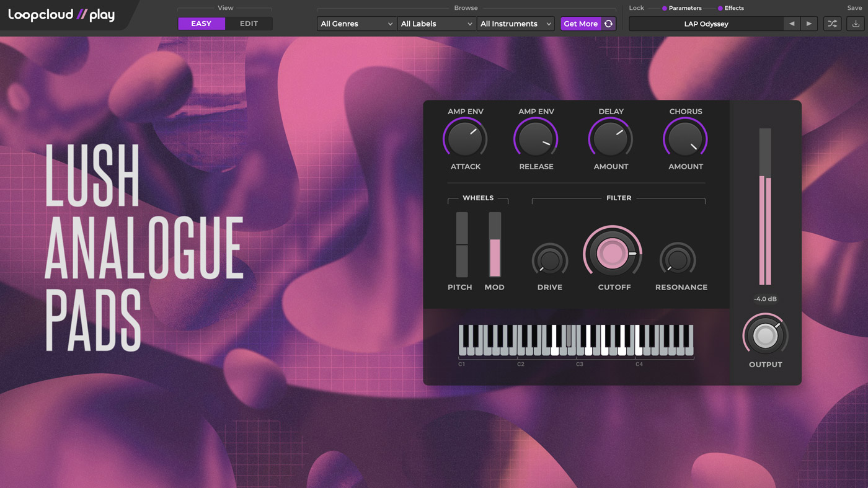Click the Amp Env Release knob
Viewport: 868px width, 488px height.
click(536, 139)
